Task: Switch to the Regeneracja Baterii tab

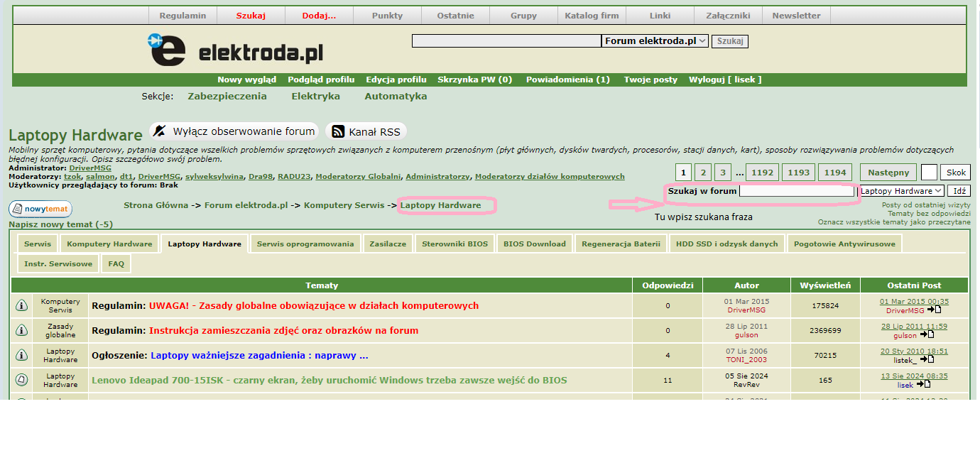Action: tap(621, 244)
